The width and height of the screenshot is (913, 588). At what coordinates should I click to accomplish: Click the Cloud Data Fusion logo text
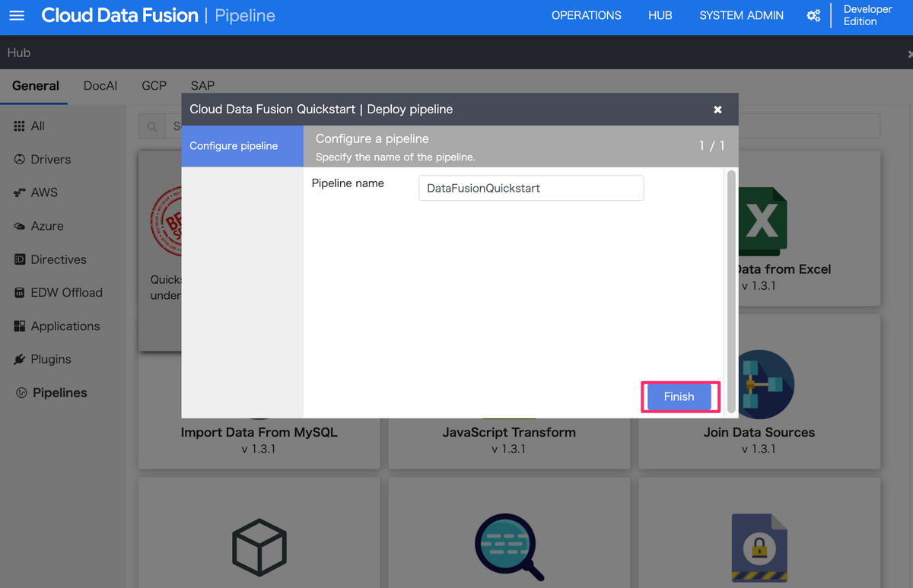[x=119, y=15]
